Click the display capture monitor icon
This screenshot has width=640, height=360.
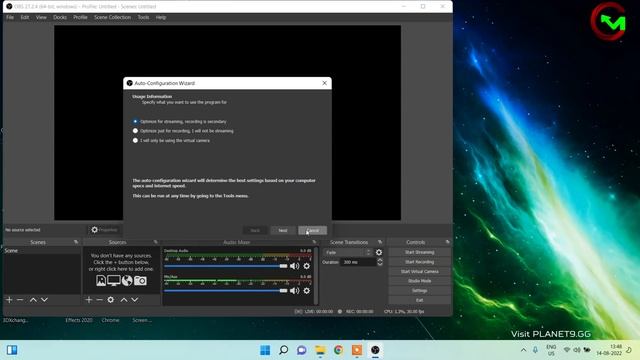tap(114, 280)
